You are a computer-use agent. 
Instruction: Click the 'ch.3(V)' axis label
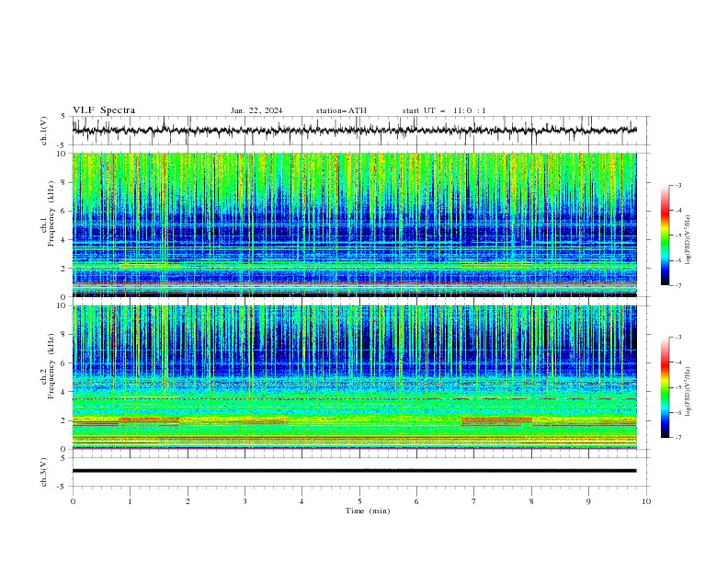click(x=44, y=472)
